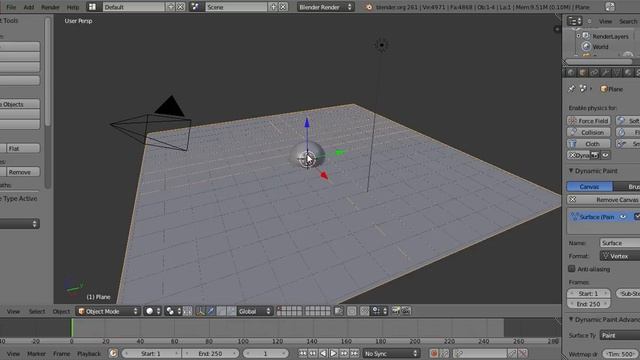The width and height of the screenshot is (640, 360).
Task: Adjust Dynamic Paint Start: 1 frame slider
Action: coord(589,293)
